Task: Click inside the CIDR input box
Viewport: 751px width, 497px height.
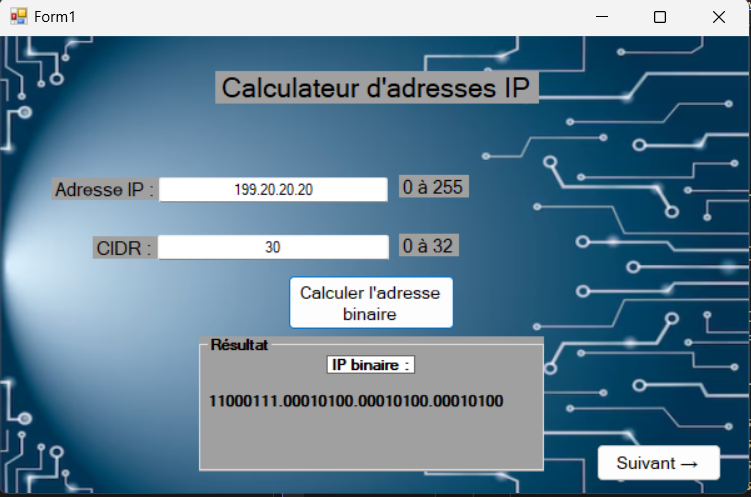Action: point(273,247)
